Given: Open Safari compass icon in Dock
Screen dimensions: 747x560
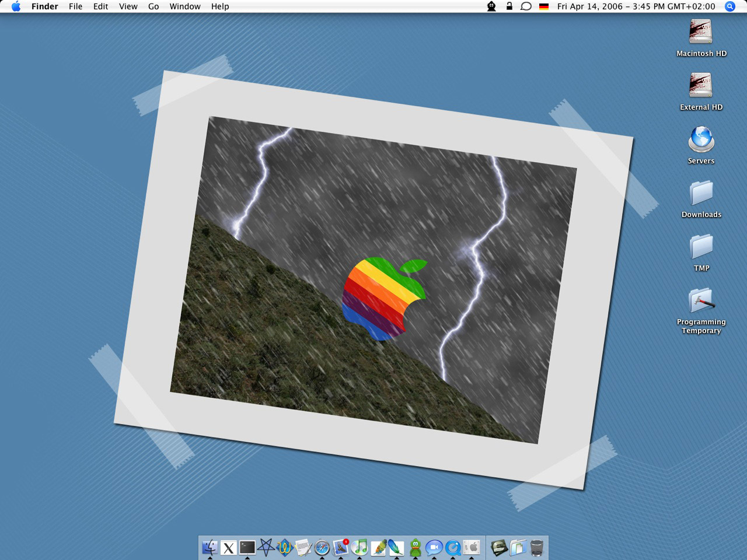Looking at the screenshot, I should tap(322, 547).
